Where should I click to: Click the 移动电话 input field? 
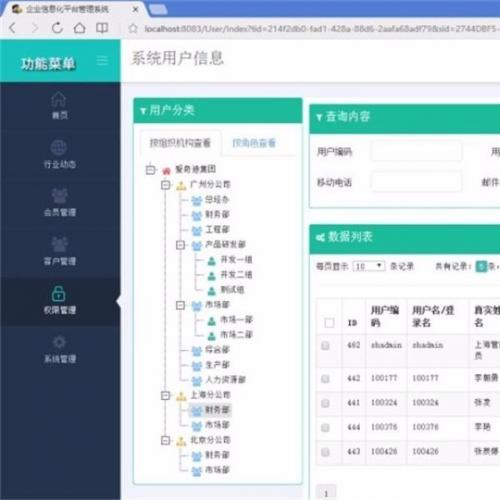(416, 182)
